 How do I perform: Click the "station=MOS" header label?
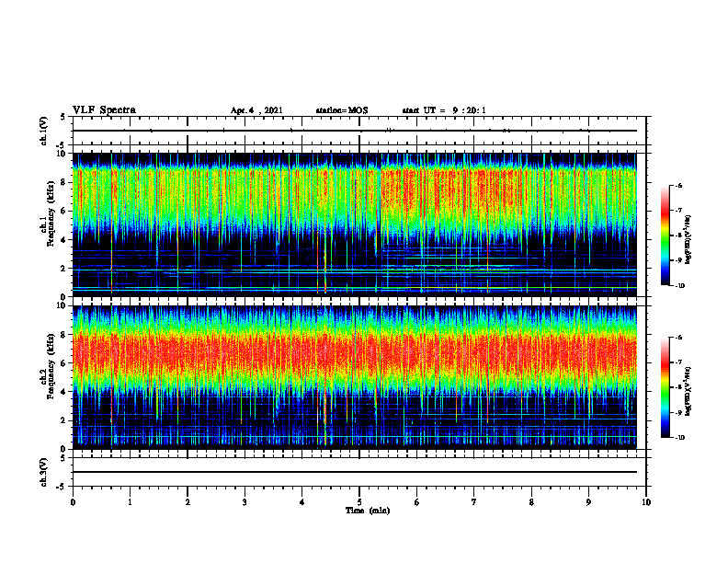click(342, 110)
